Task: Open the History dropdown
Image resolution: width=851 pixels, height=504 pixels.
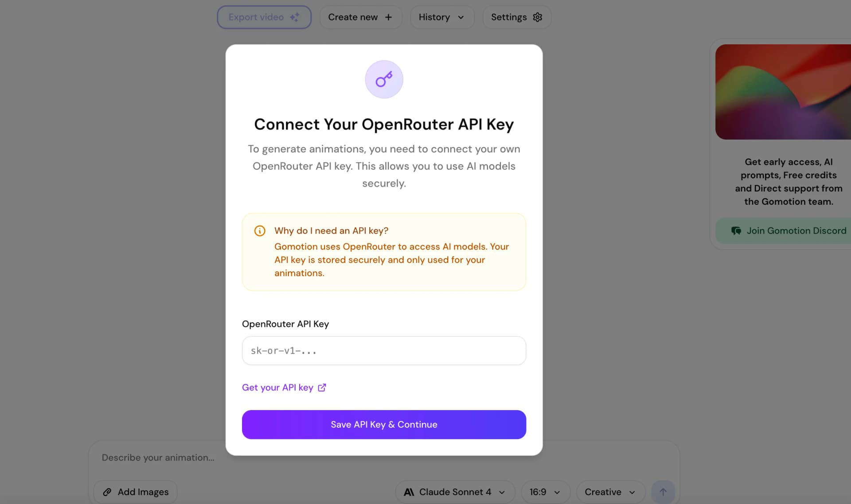Action: [x=442, y=17]
